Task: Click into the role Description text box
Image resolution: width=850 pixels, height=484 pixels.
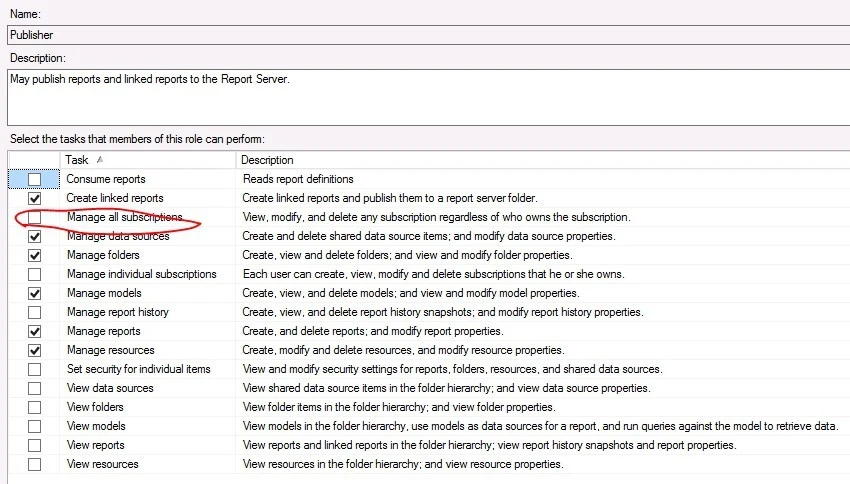Action: point(425,96)
